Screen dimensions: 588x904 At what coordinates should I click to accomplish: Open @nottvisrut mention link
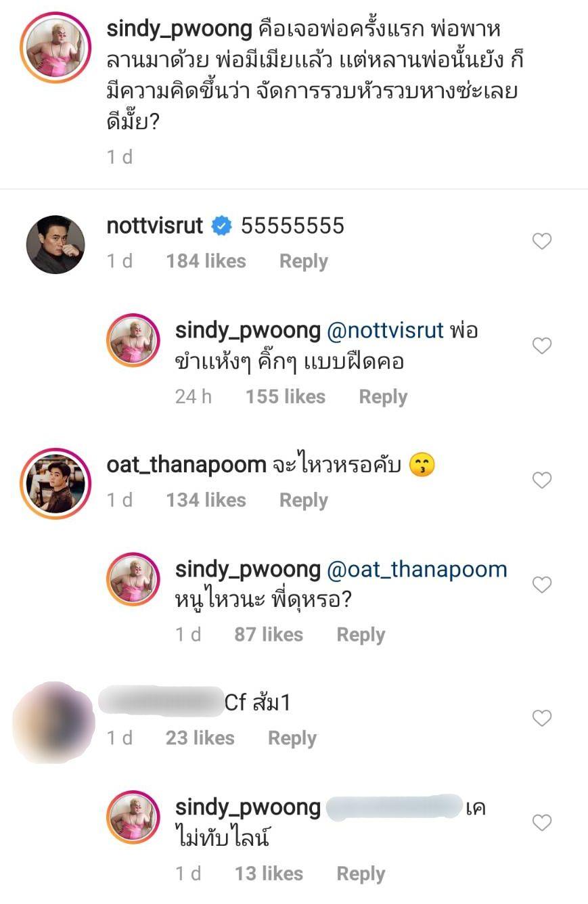click(385, 331)
